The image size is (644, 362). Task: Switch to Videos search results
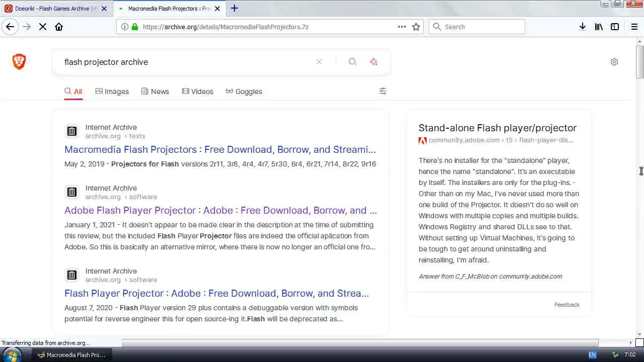[x=197, y=92]
